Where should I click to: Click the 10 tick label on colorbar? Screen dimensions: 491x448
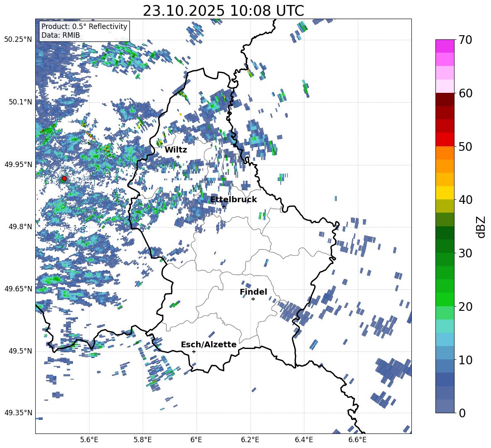(465, 360)
